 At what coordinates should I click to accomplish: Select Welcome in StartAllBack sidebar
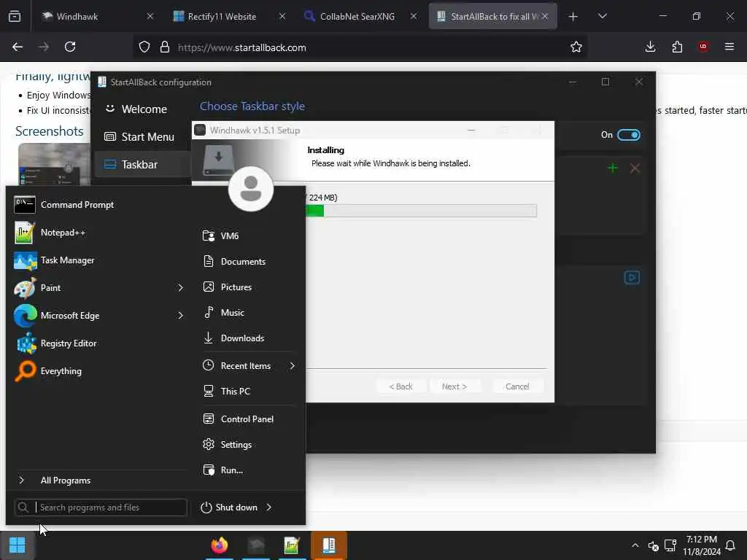[142, 109]
